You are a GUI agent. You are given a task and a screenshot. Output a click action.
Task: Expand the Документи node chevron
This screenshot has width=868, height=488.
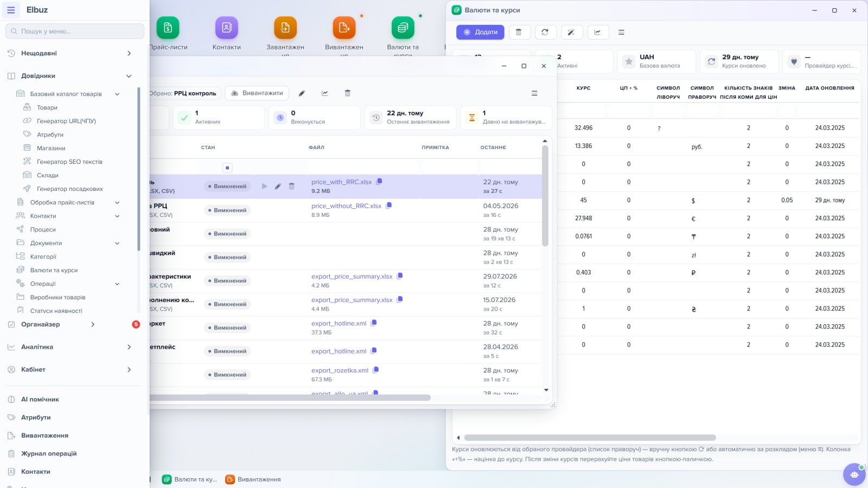tap(117, 243)
